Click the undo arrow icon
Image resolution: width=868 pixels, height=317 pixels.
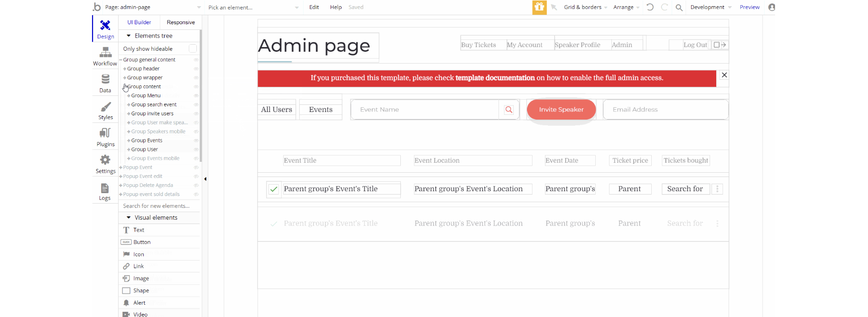click(x=650, y=7)
